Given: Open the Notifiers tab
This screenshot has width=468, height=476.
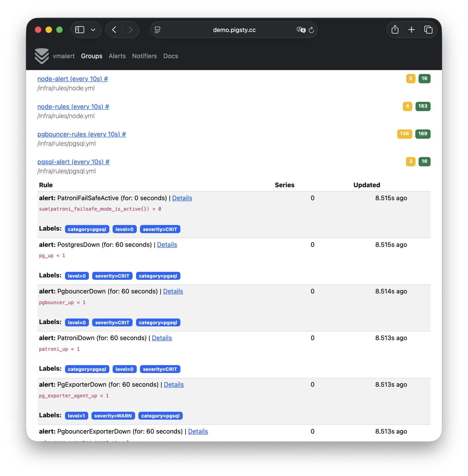Looking at the screenshot, I should pyautogui.click(x=144, y=56).
